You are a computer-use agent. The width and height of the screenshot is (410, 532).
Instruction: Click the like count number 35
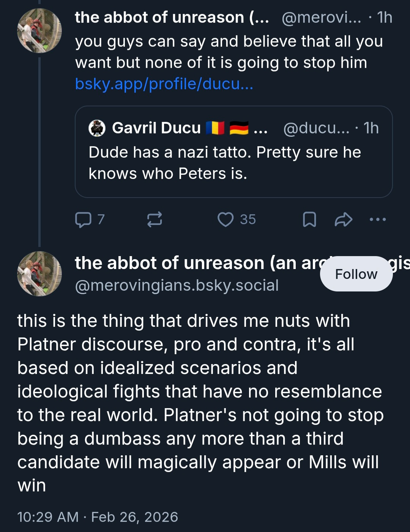(248, 220)
